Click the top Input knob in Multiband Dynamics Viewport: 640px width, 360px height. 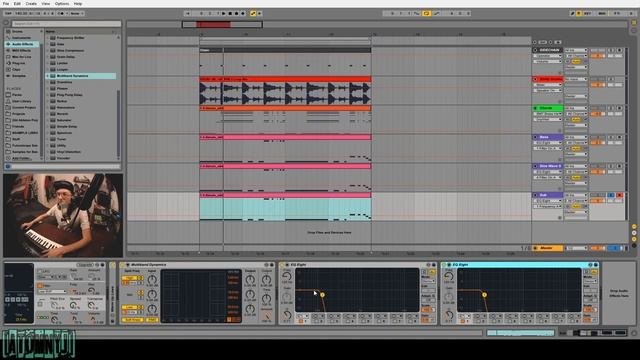[152, 280]
